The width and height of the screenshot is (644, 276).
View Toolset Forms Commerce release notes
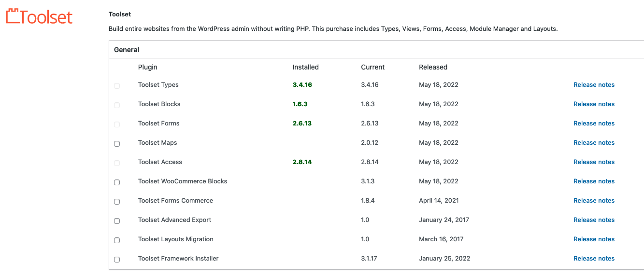pos(594,201)
